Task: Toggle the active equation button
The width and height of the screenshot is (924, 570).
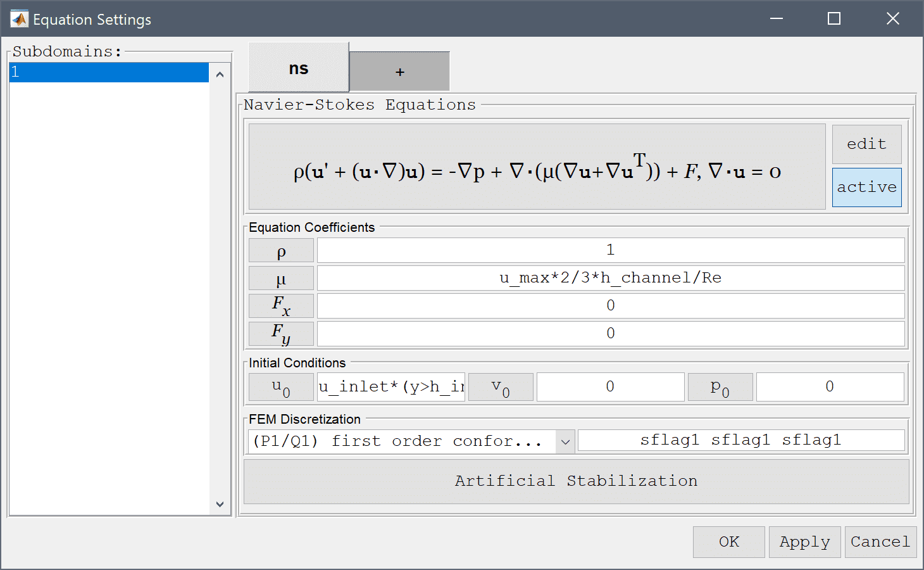Action: pos(866,187)
